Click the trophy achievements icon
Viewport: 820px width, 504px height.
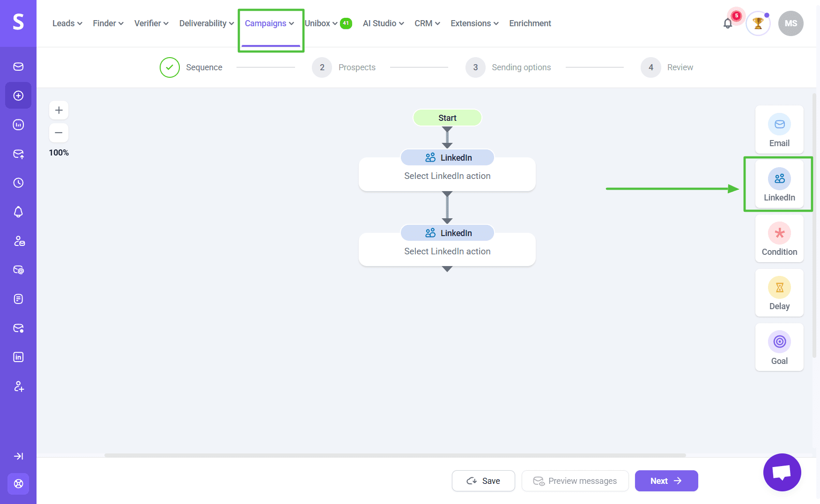(x=758, y=23)
